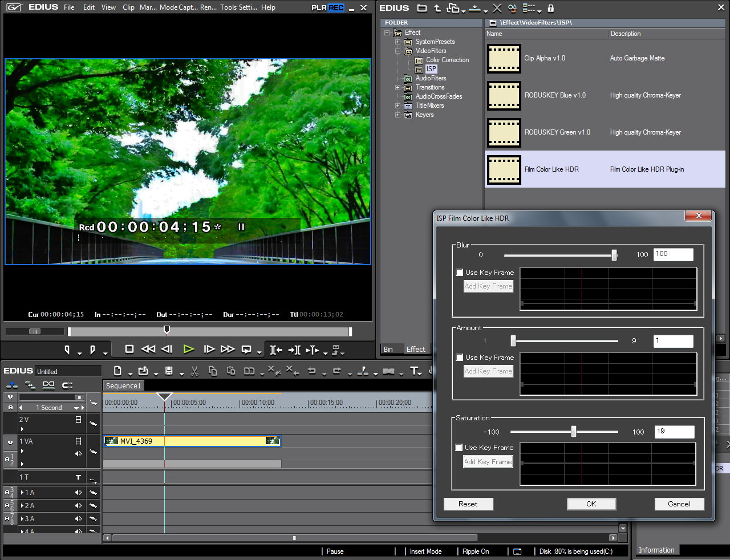This screenshot has width=730, height=560.
Task: Click the undo arrow icon
Action: click(x=311, y=371)
